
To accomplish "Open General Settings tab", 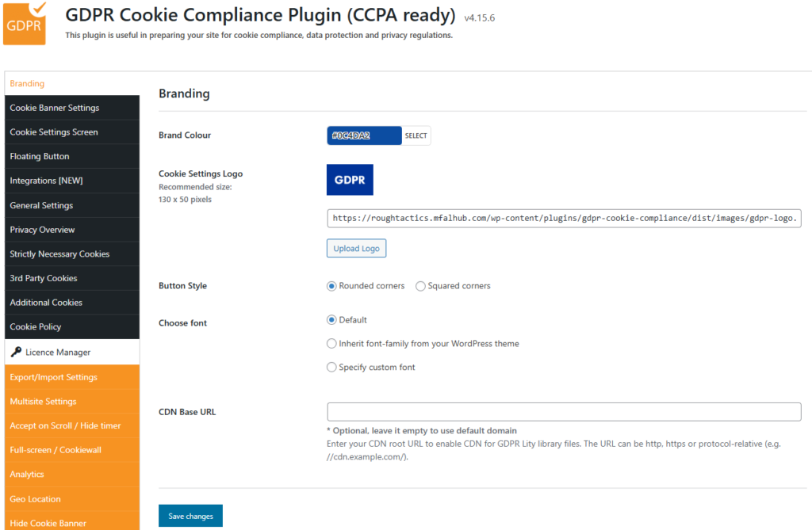I will tap(72, 205).
